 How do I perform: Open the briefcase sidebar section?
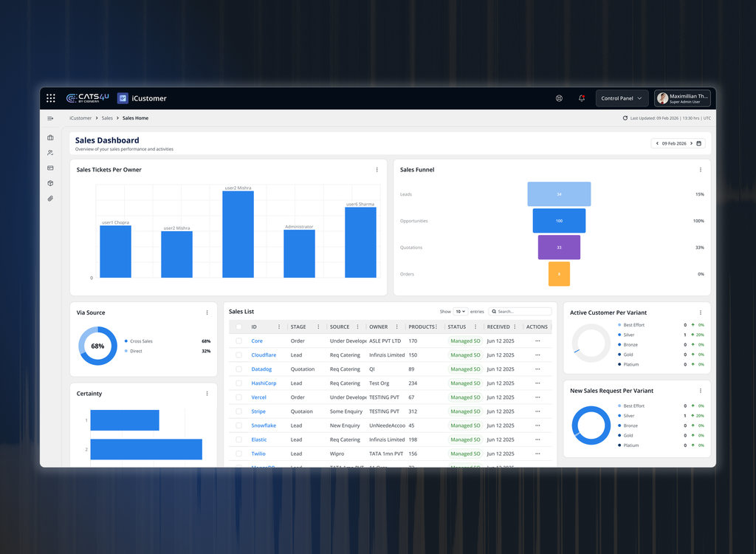tap(50, 137)
